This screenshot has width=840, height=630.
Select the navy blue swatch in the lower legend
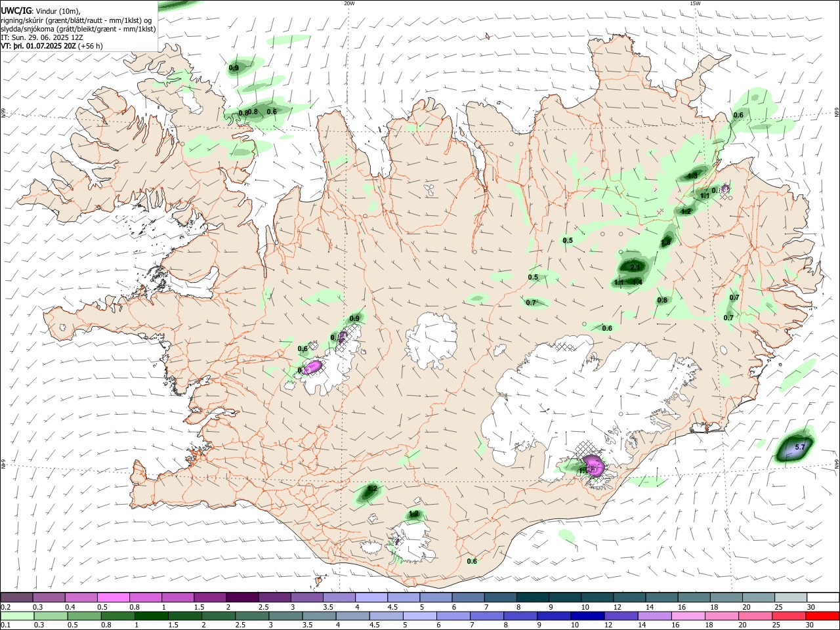586,616
